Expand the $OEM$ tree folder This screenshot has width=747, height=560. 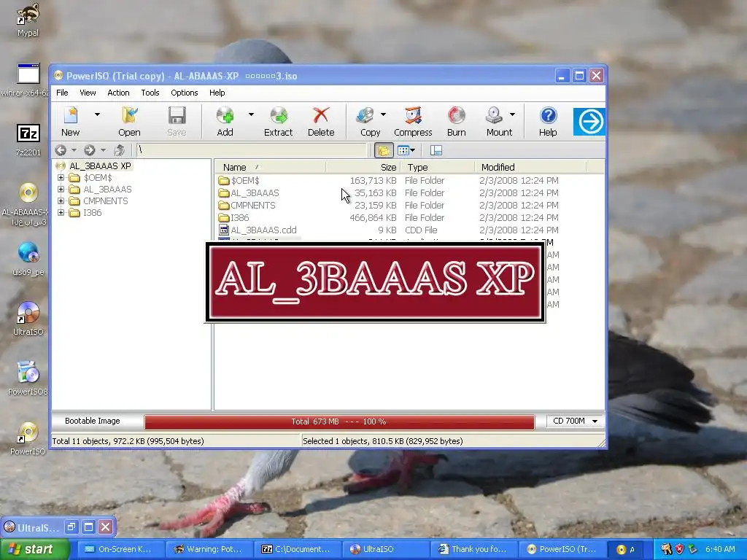coord(61,178)
